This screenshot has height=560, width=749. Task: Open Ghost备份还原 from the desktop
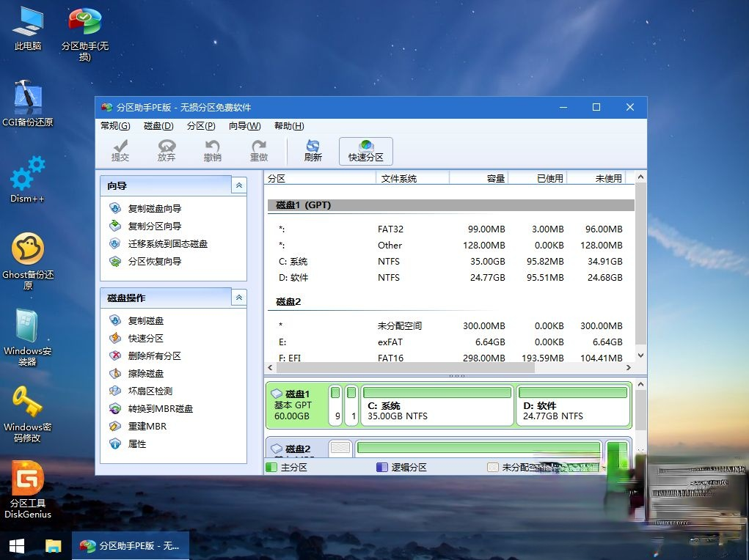pos(28,249)
